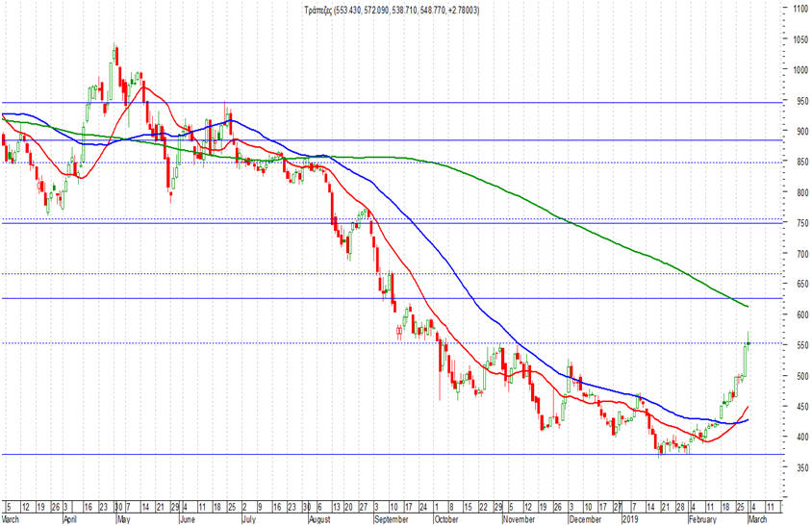
Task: Click the April month label
Action: coord(70,519)
